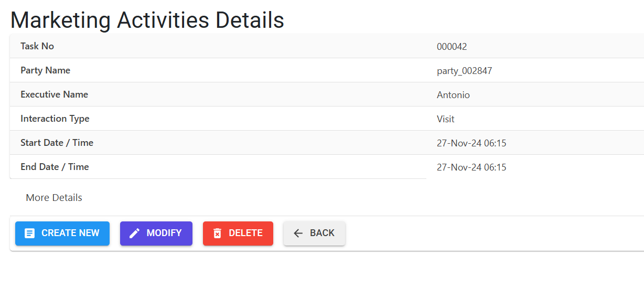Click the left arrow icon on Back

tap(298, 233)
